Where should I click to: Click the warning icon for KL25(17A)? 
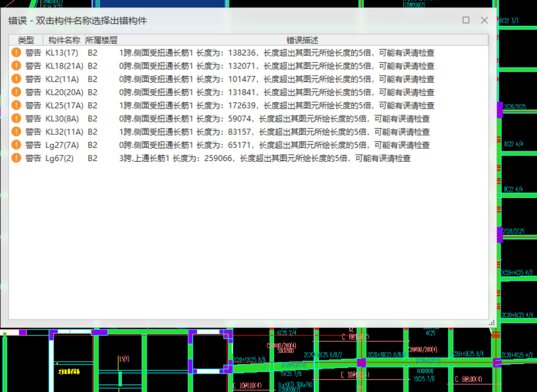click(x=16, y=105)
